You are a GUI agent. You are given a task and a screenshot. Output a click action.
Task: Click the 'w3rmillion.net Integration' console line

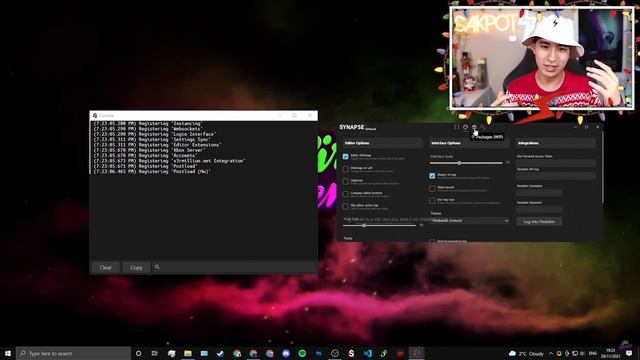coord(170,161)
